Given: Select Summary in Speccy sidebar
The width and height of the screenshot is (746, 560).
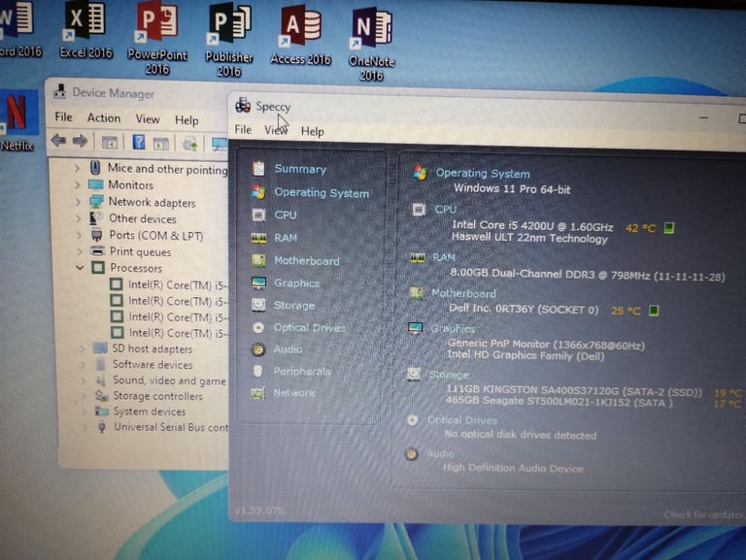Looking at the screenshot, I should click(x=300, y=169).
